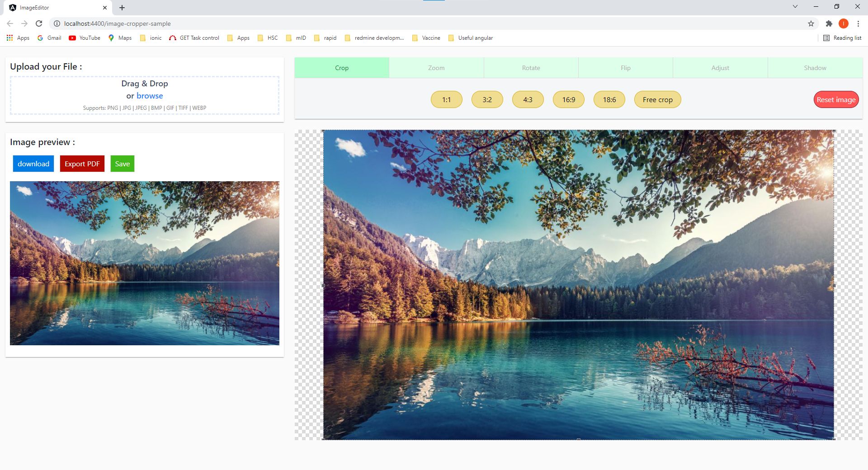This screenshot has width=868, height=470.
Task: Open a new browser tab
Action: [x=122, y=8]
